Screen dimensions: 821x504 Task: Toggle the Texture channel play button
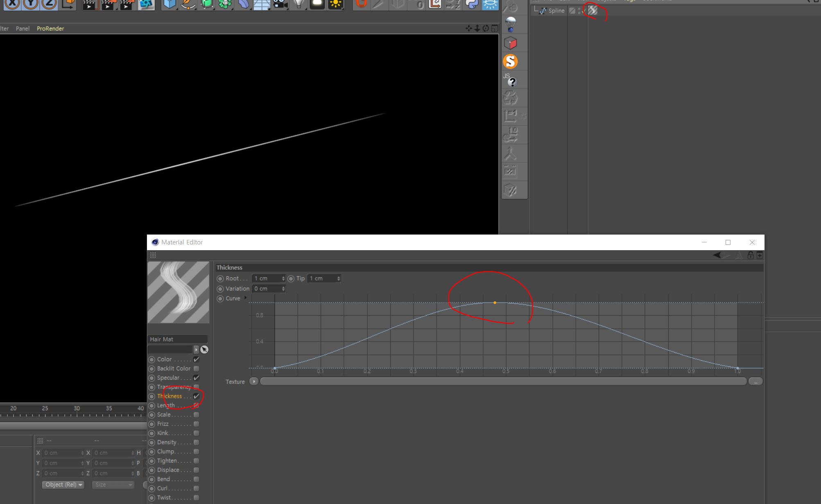pyautogui.click(x=253, y=382)
